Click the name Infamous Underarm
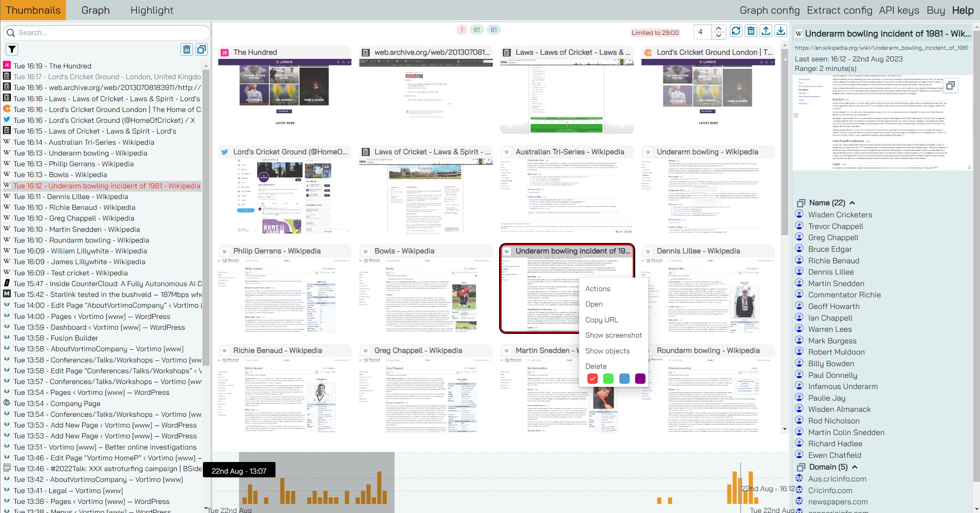Screen dimensions: 980x513 843,387
